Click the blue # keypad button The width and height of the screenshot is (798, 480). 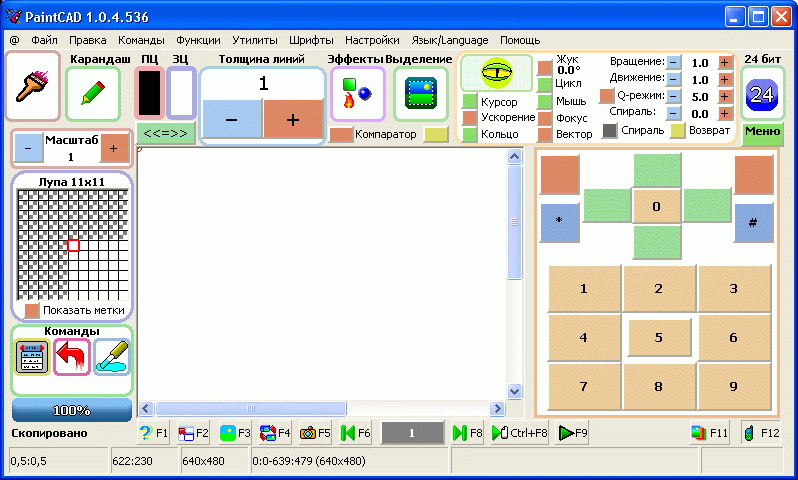click(x=753, y=221)
